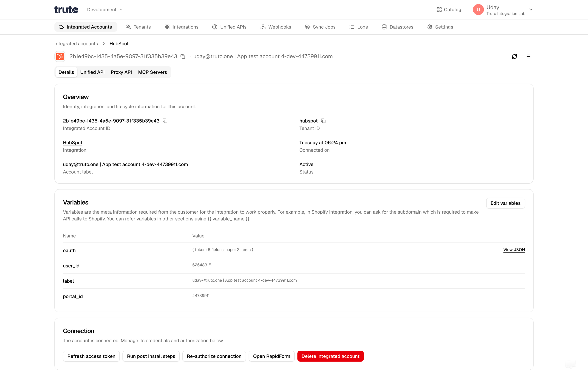
Task: Copy the hubspot Tenant ID
Action: click(323, 121)
